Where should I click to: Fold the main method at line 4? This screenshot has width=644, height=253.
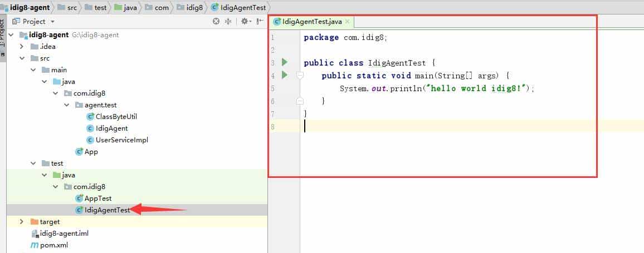[300, 75]
